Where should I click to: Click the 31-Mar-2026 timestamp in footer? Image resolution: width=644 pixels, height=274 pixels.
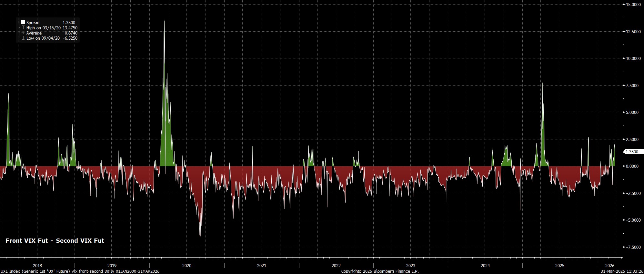(622, 271)
